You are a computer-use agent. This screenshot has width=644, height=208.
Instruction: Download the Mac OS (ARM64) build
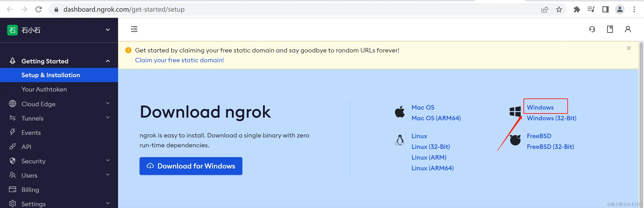[x=436, y=118]
